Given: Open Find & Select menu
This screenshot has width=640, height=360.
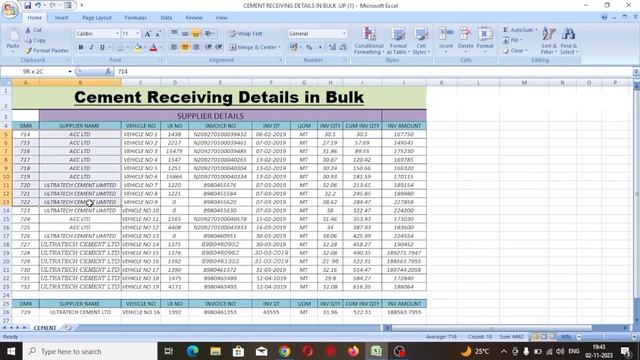Looking at the screenshot, I should click(x=569, y=40).
